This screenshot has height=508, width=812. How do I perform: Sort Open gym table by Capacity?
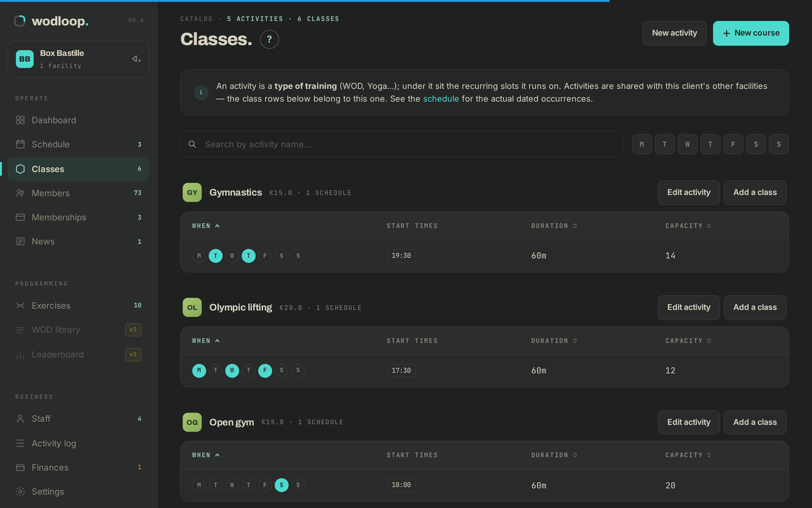pyautogui.click(x=688, y=455)
